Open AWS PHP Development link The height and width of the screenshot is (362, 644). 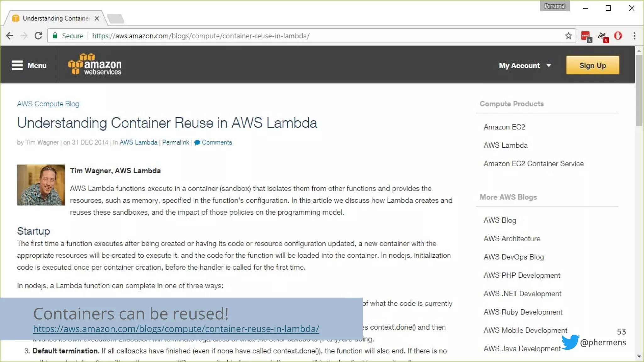tap(522, 275)
